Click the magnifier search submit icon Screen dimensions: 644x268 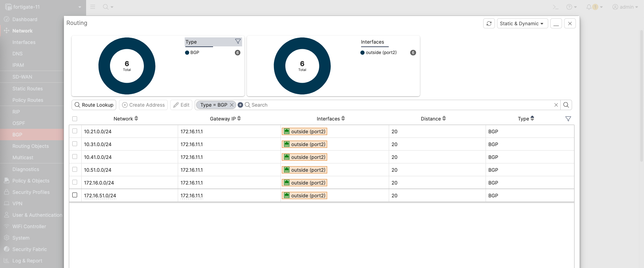point(566,105)
